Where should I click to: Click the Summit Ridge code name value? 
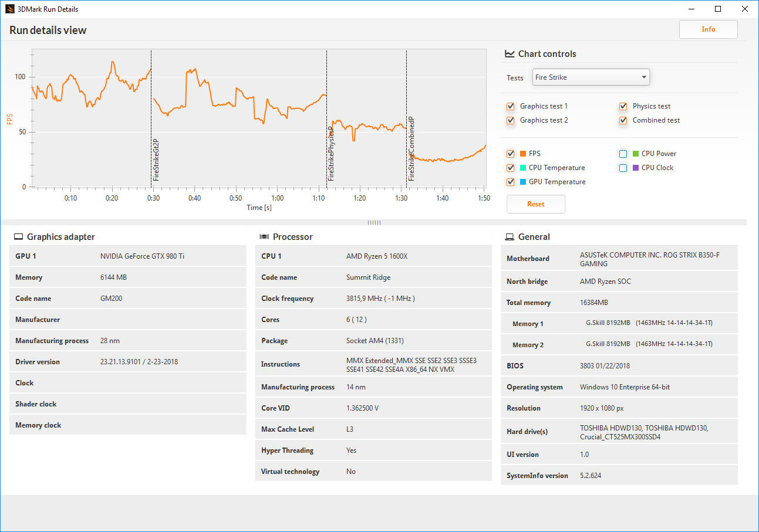(369, 277)
